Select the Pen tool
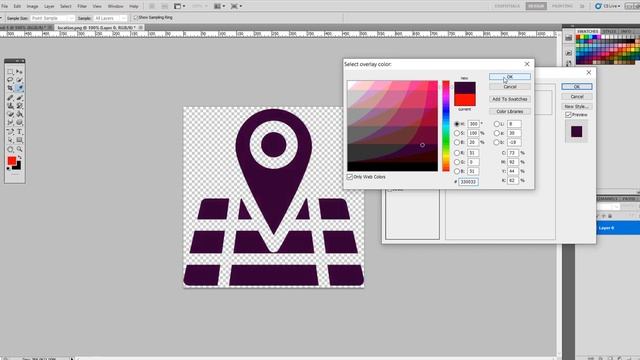This screenshot has width=640, height=360. pyautogui.click(x=10, y=132)
